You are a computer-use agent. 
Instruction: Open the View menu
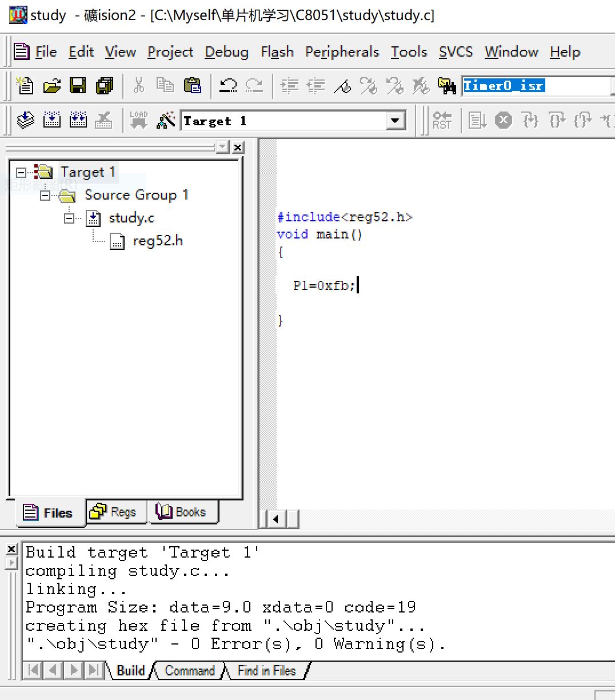121,52
